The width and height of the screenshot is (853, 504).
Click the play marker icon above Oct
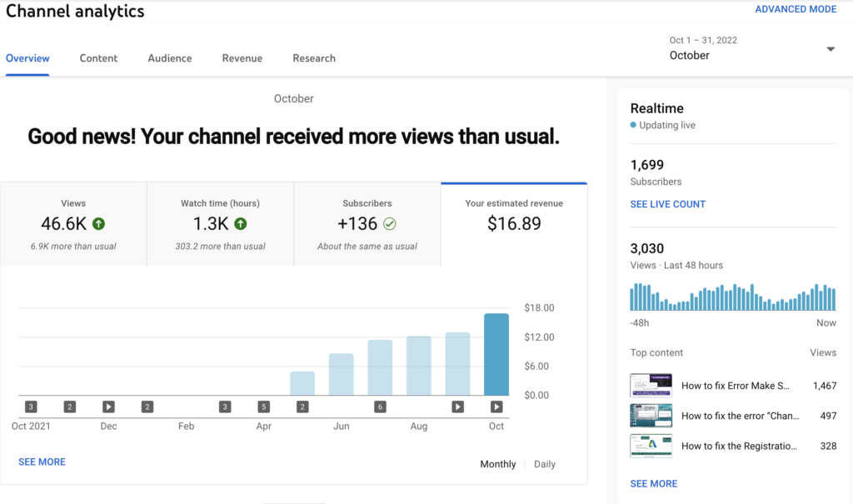[496, 407]
